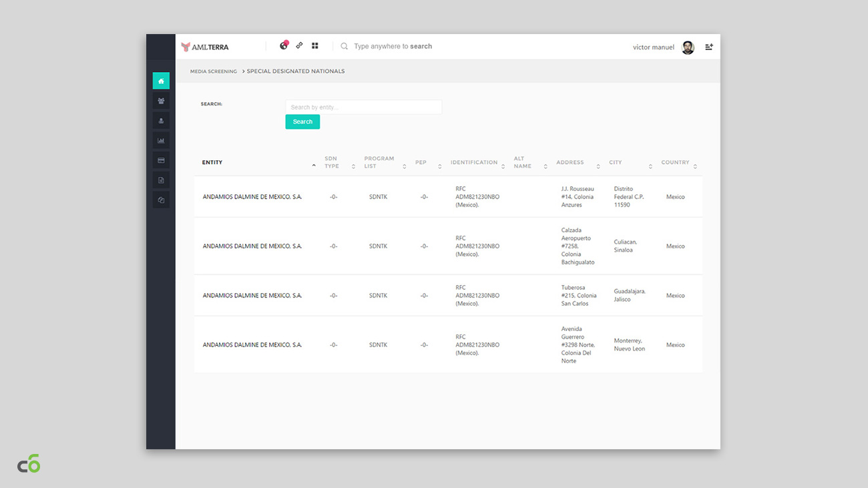Open the document file sidebar icon
868x488 pixels.
[161, 180]
